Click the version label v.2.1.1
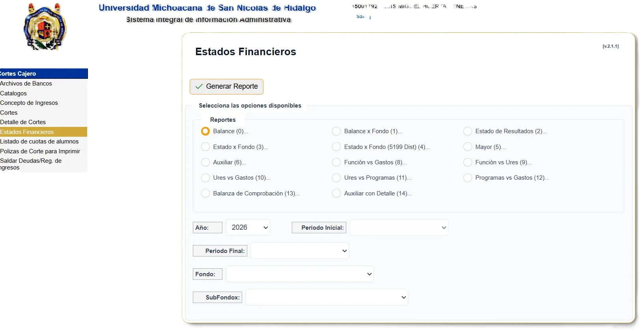This screenshot has height=331, width=644. point(610,46)
